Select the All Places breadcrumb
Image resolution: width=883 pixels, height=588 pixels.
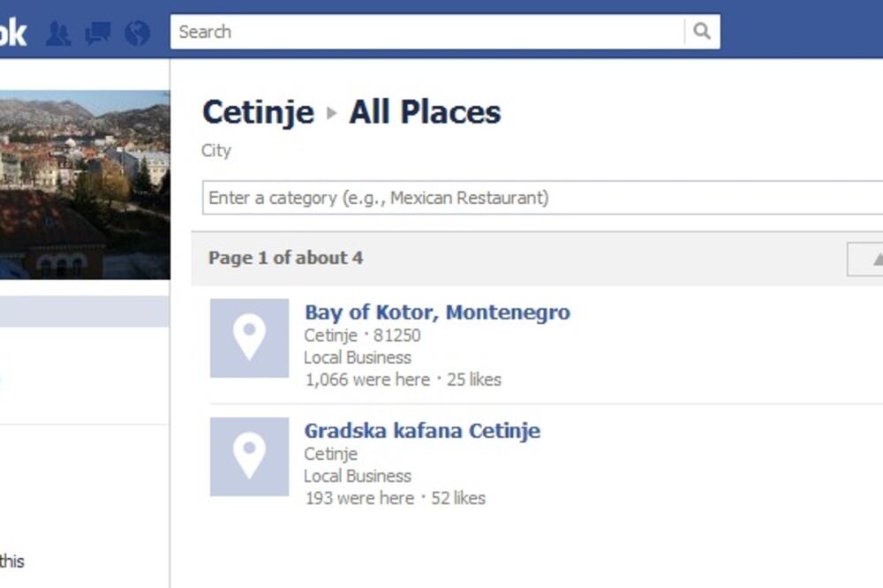tap(424, 112)
